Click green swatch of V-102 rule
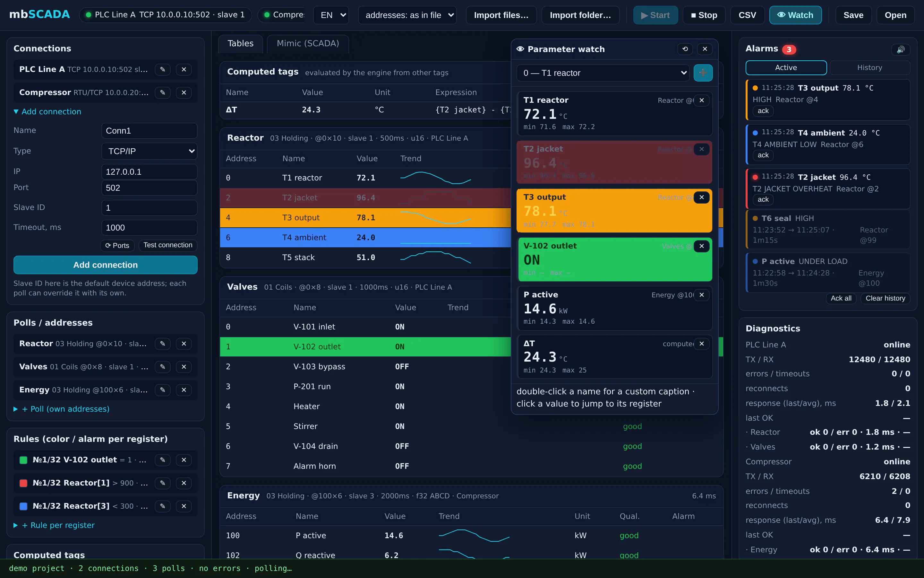This screenshot has height=578, width=924. click(x=23, y=460)
